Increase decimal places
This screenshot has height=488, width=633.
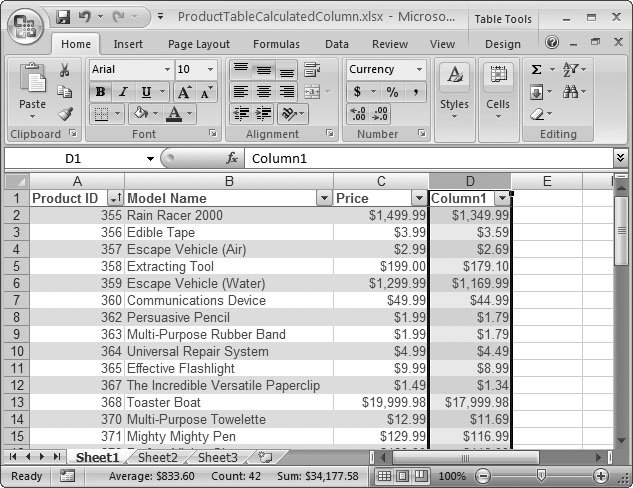(358, 114)
